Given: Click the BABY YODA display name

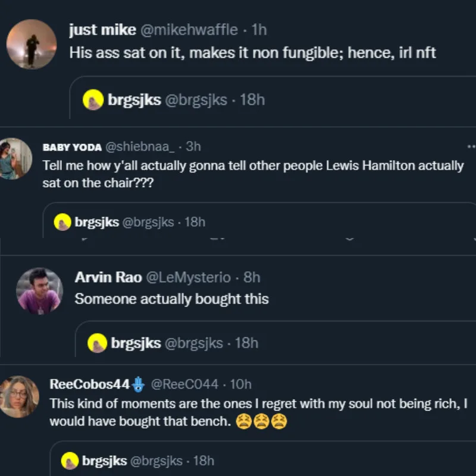Looking at the screenshot, I should pyautogui.click(x=71, y=147).
